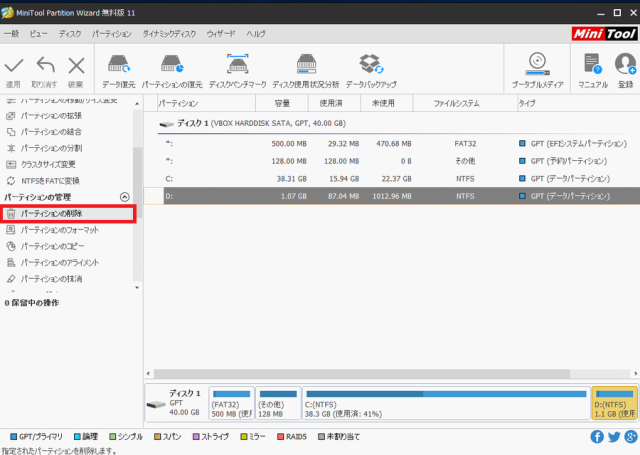Viewport: 640px width, 455px height.
Task: Click sidebar scroll up arrow
Action: pos(137,104)
